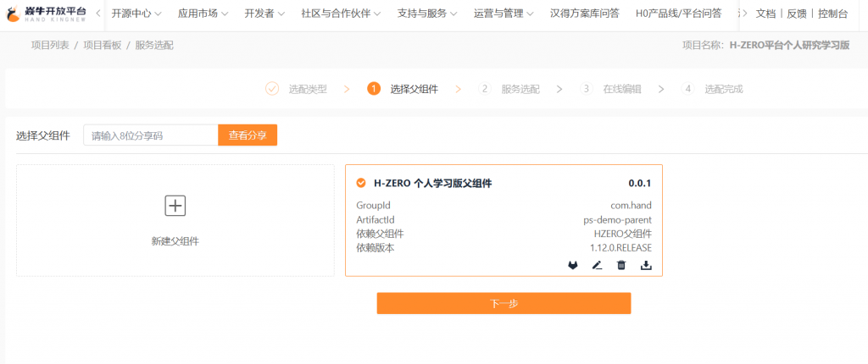
Task: Click the plus icon to create parent component
Action: (175, 205)
